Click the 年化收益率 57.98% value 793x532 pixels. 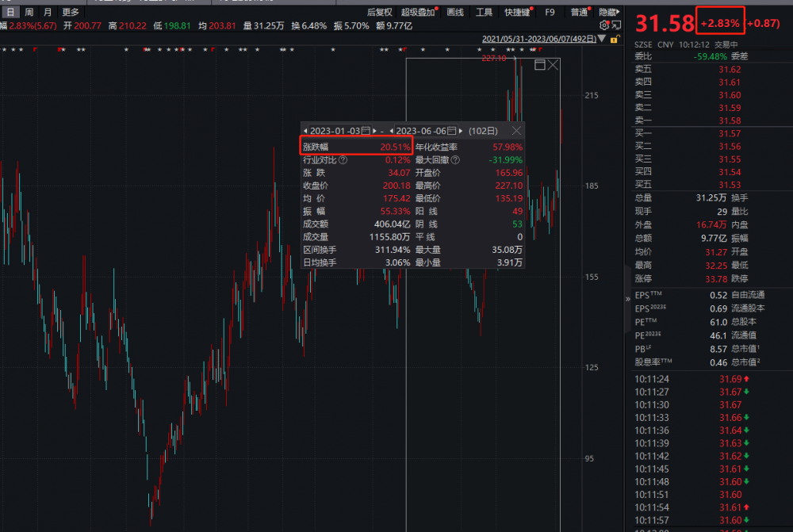point(508,147)
